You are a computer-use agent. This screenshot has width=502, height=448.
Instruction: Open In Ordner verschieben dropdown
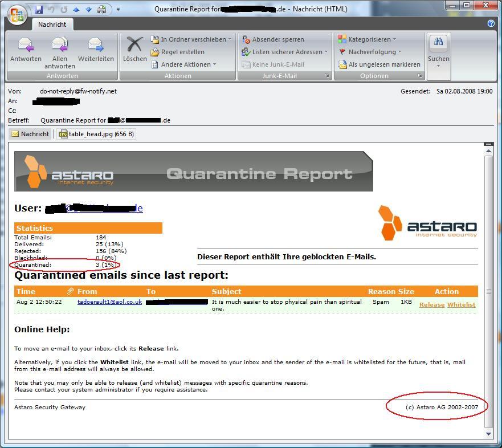point(191,39)
